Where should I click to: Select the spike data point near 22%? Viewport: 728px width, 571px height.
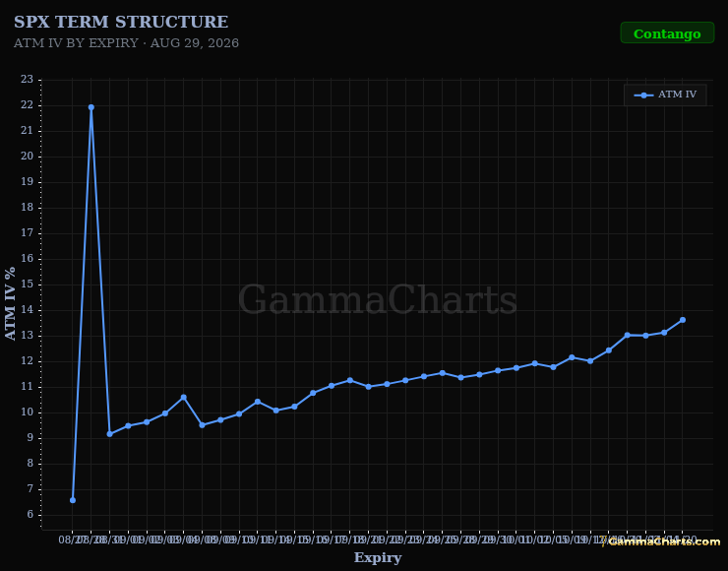pos(91,107)
